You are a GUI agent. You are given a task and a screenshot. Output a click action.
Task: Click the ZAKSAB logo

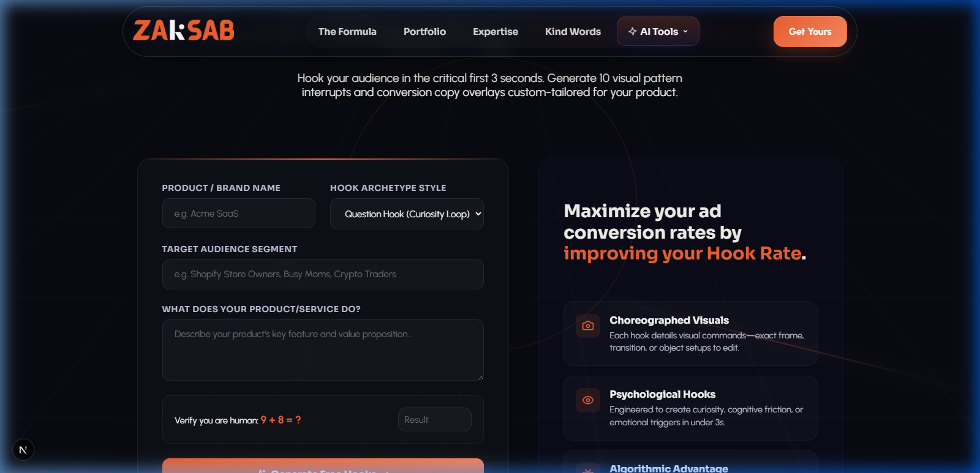coord(184,31)
